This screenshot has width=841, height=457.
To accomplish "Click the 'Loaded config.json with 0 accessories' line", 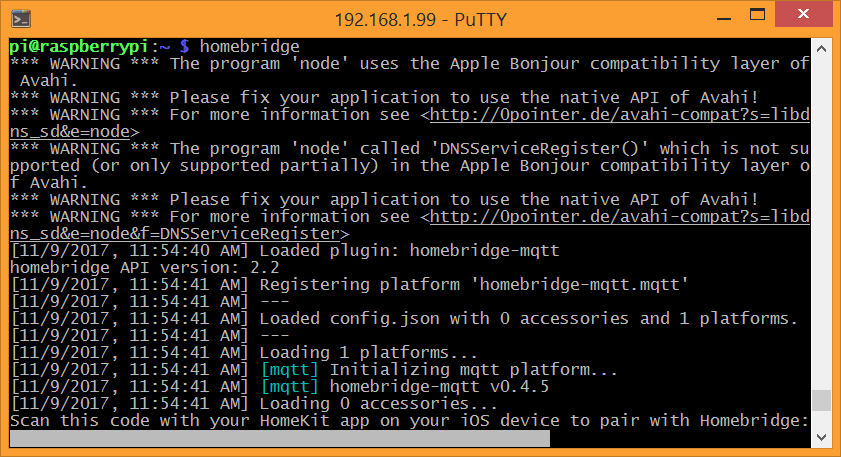I will click(x=404, y=319).
